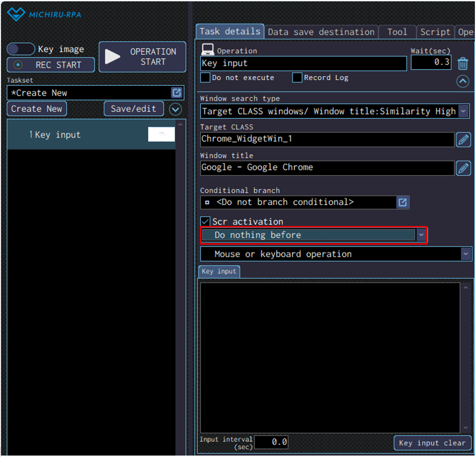Select the Key input task thumbnail

(161, 134)
